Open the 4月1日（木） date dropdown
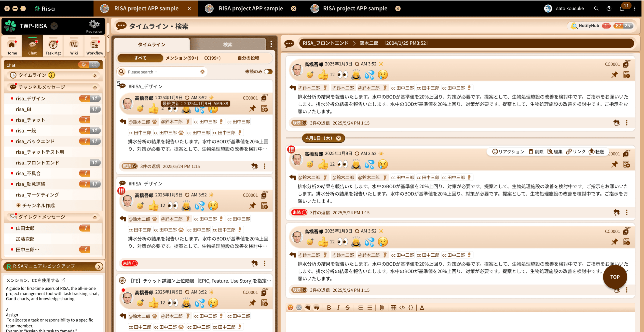This screenshot has width=644, height=332. click(339, 138)
